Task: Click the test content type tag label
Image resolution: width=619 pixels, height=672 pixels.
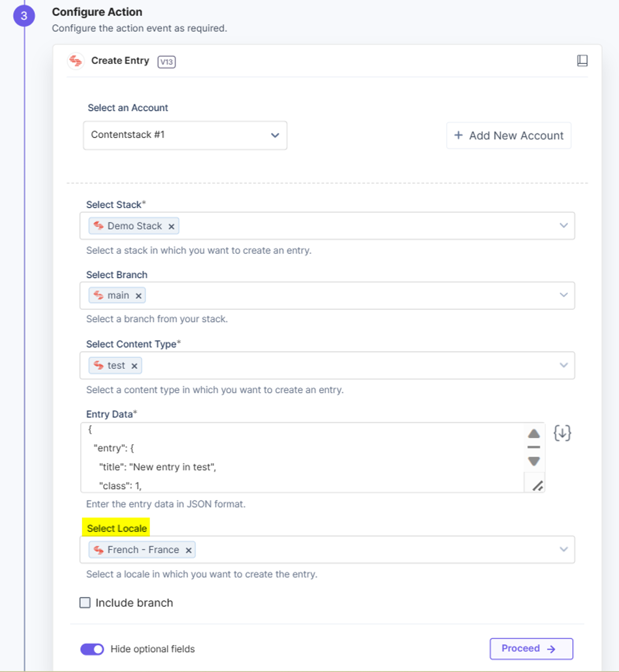Action: [x=116, y=365]
